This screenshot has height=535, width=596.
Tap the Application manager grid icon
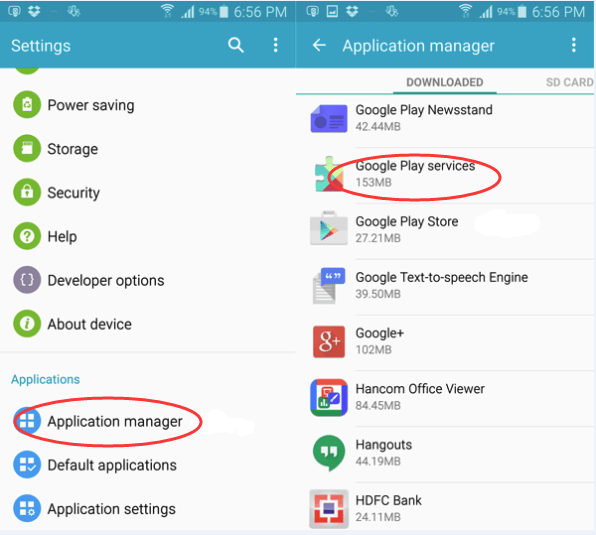coord(27,421)
